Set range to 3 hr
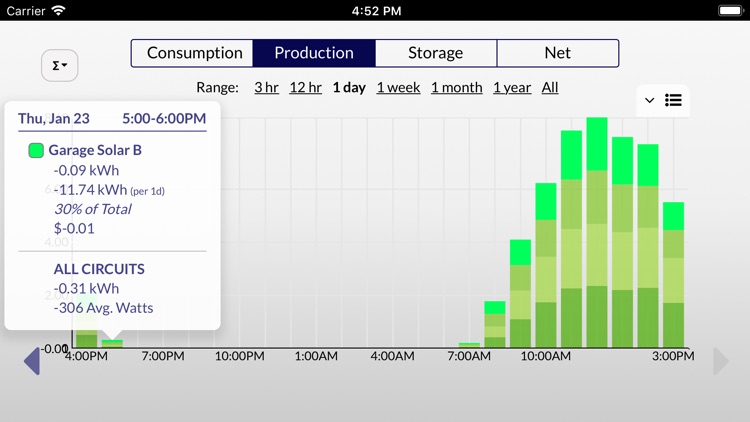The width and height of the screenshot is (750, 422). click(266, 88)
